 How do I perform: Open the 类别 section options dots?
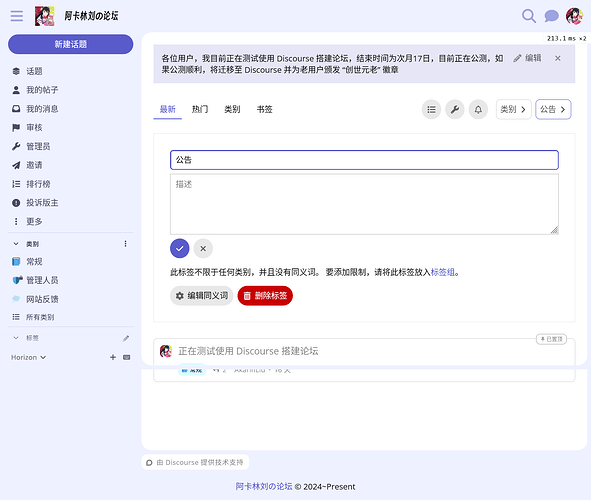[126, 244]
